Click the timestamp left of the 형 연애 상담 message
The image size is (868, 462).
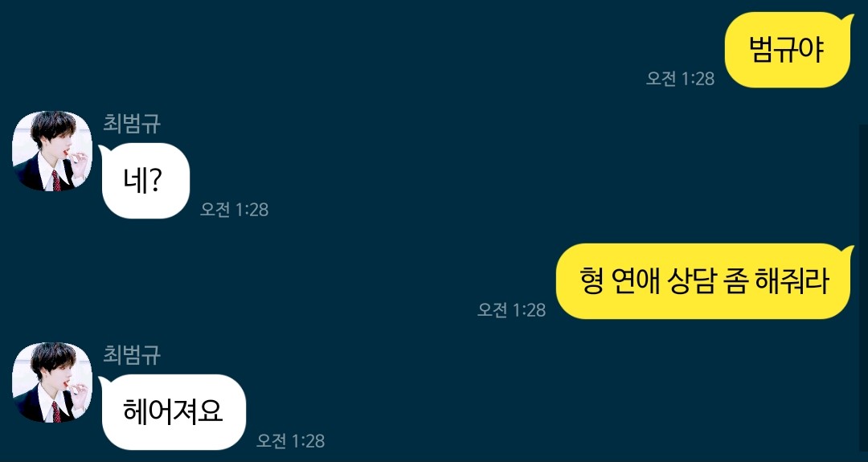pyautogui.click(x=511, y=310)
